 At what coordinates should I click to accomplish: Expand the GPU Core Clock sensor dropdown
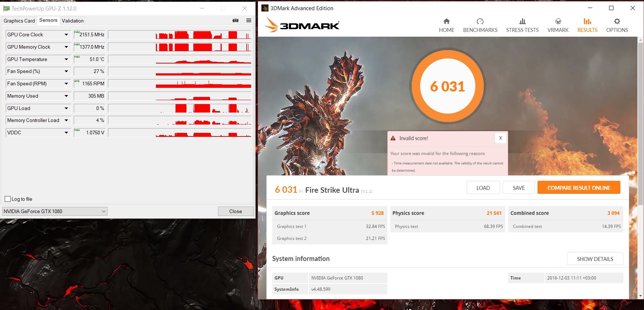[x=66, y=34]
